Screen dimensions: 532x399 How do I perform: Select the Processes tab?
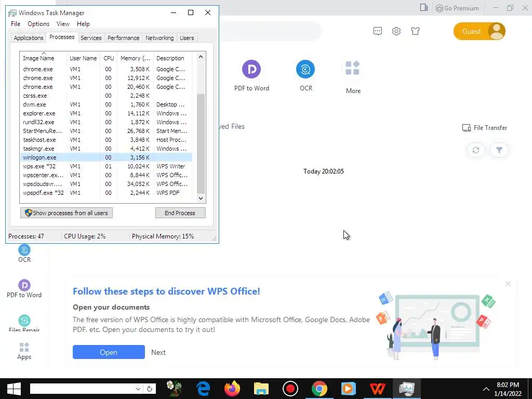[x=62, y=37]
